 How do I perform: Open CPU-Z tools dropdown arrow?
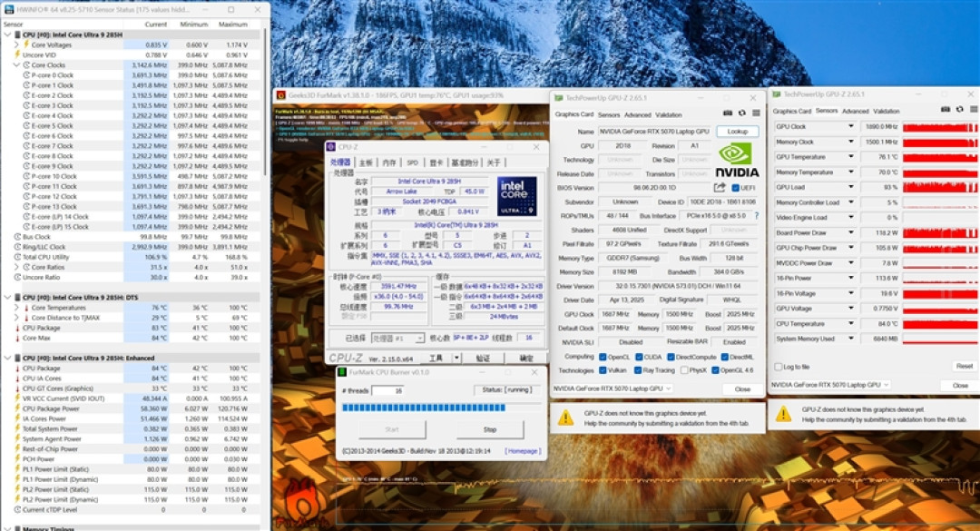tap(456, 359)
